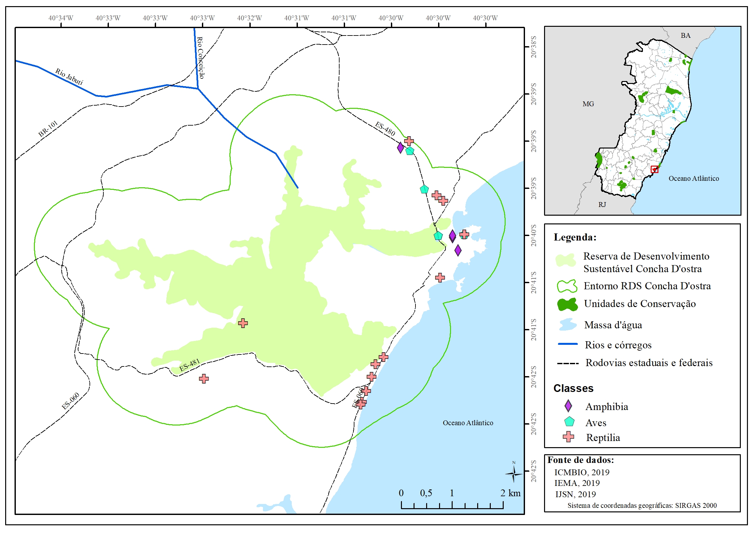Click the MG state label on inset map

[x=588, y=104]
